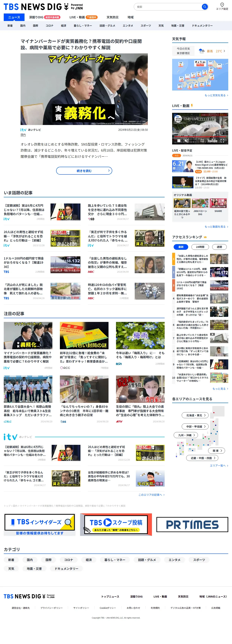Open エリア一覧へ link
Viewport: 232px width, 644px height.
pos(219,465)
